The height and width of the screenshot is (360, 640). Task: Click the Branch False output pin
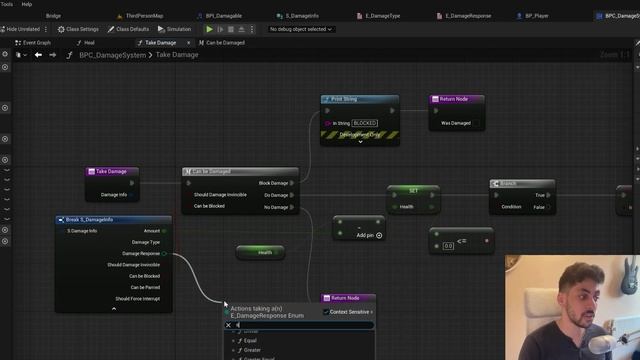[549, 207]
